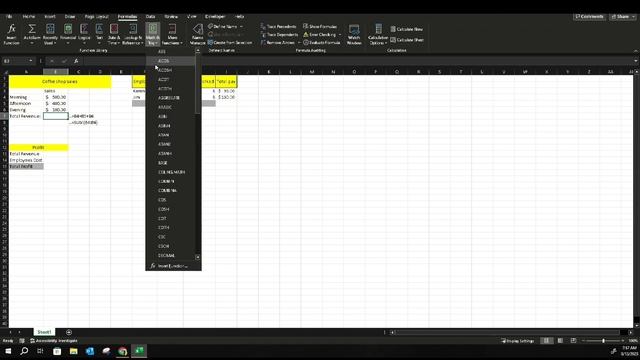This screenshot has width=640, height=360.
Task: Click the AutoSum sigma icon
Action: pyautogui.click(x=32, y=34)
